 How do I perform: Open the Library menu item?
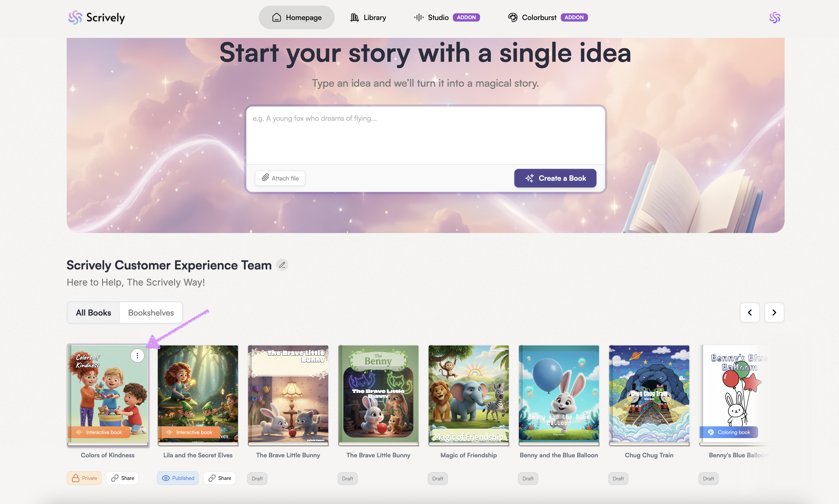pos(368,17)
